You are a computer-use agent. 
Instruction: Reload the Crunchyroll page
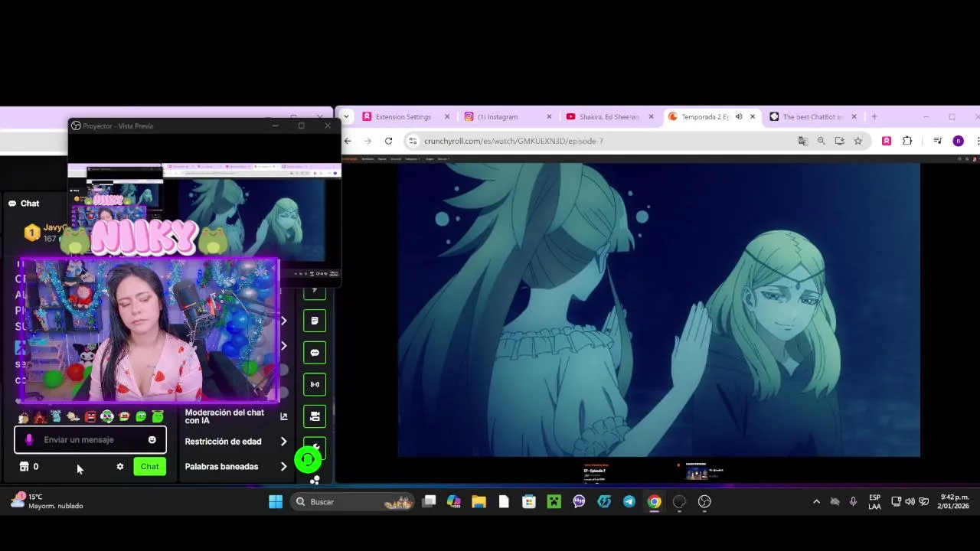click(x=388, y=141)
